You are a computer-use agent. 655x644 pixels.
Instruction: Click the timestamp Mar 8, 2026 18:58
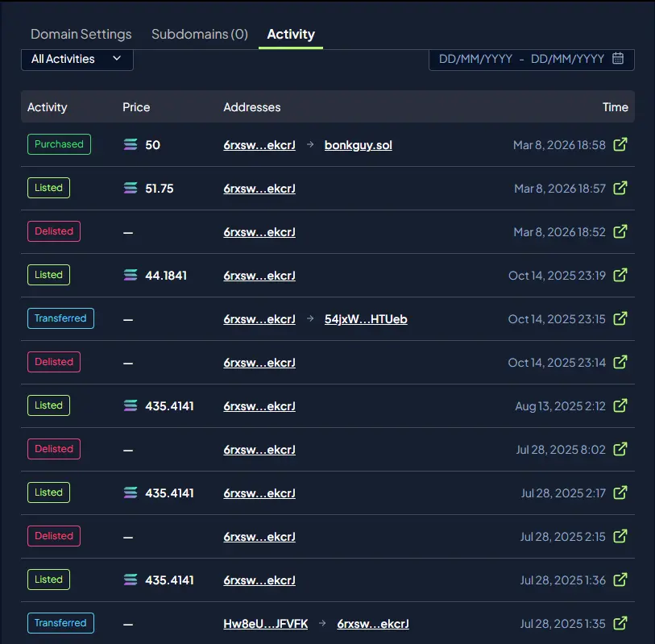(x=559, y=144)
